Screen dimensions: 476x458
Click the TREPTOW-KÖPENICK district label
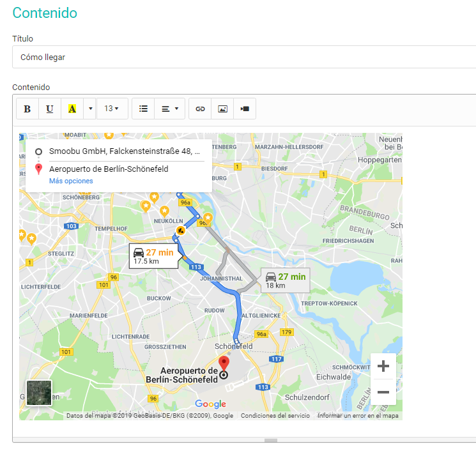[x=329, y=303]
